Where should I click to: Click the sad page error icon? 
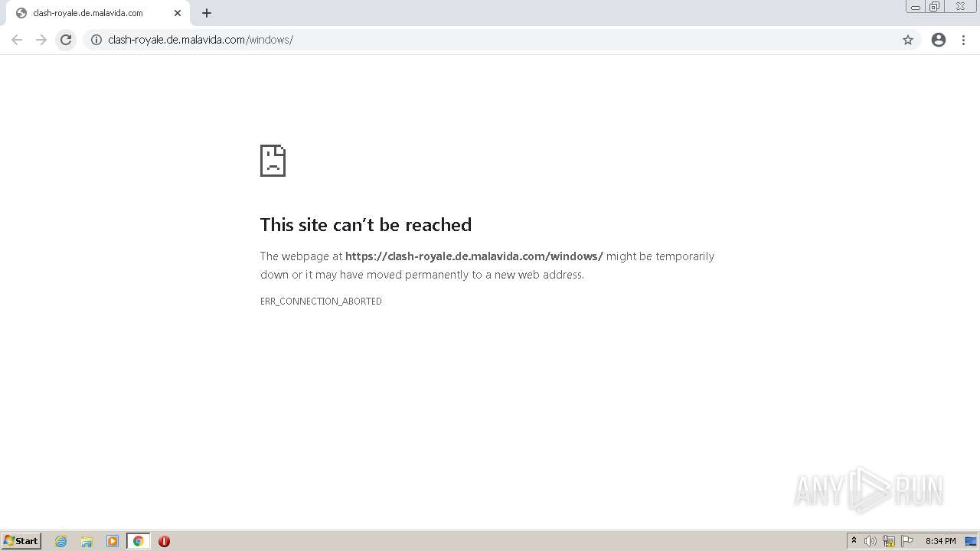point(273,161)
